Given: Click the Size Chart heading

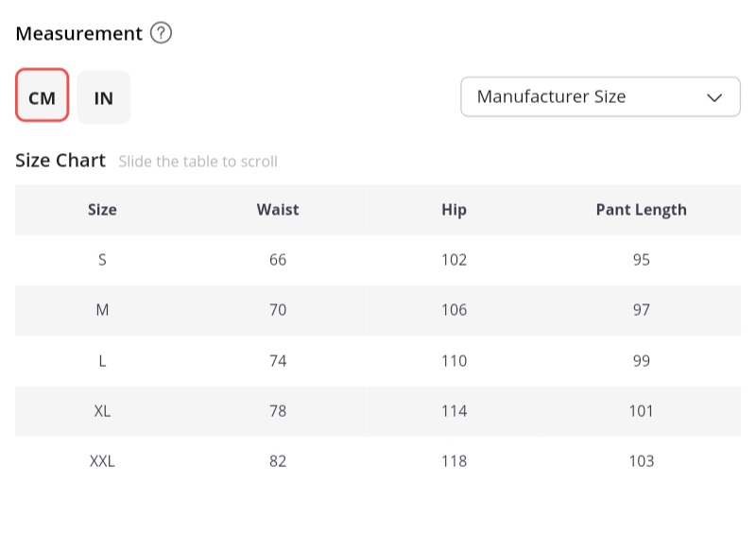Looking at the screenshot, I should tap(60, 161).
